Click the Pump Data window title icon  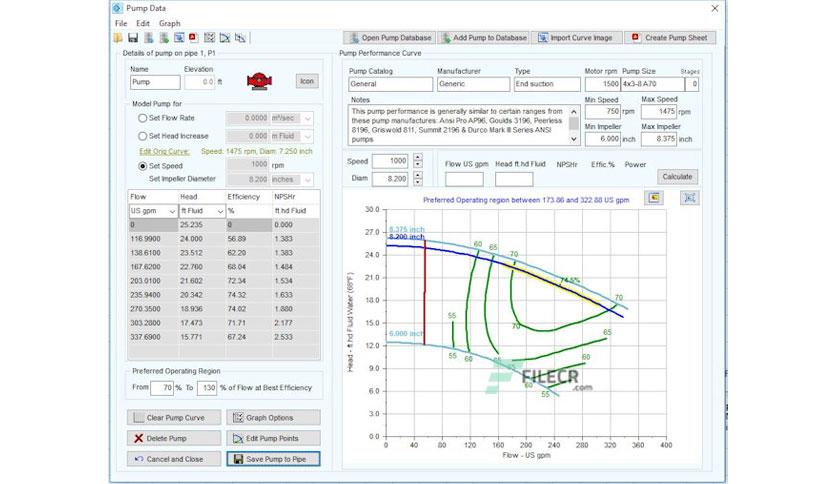coord(117,8)
